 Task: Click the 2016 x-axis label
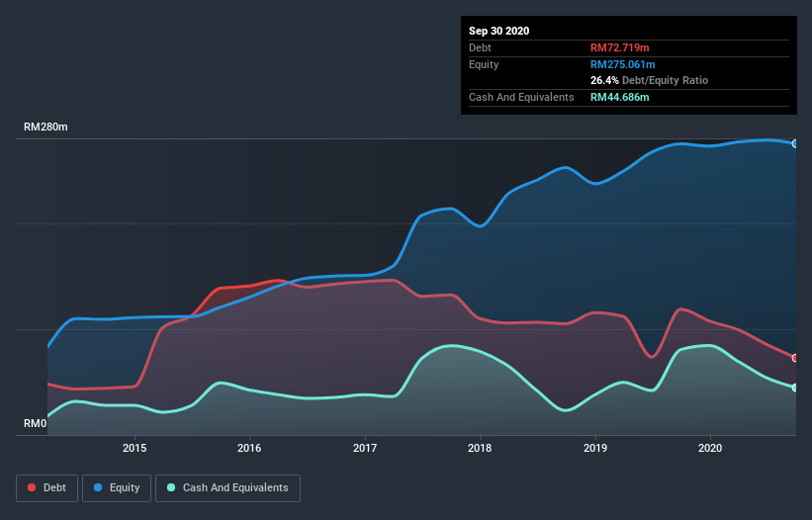pos(249,448)
